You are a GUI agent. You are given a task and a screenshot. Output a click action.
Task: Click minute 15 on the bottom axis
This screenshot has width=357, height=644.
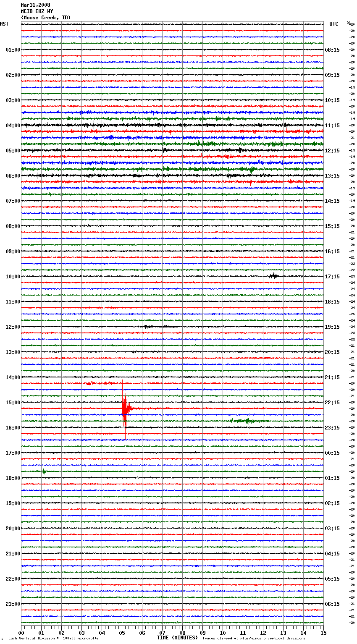(x=323, y=633)
